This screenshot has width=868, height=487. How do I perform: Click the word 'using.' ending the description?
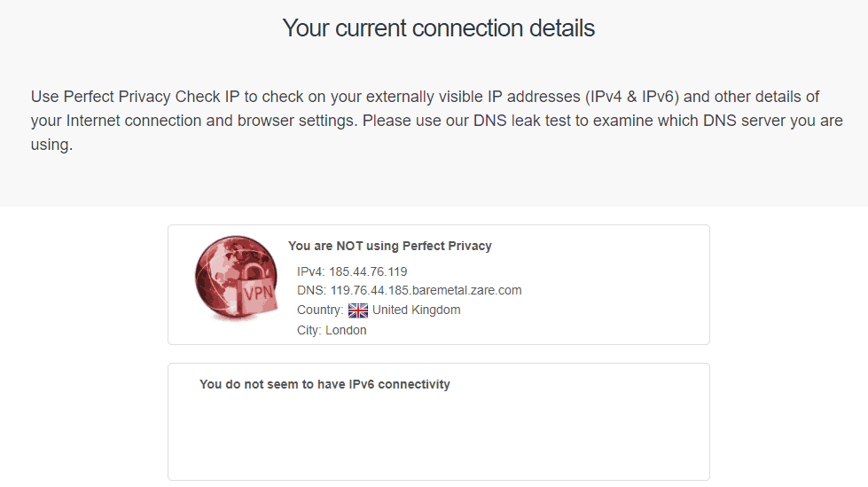(x=51, y=145)
